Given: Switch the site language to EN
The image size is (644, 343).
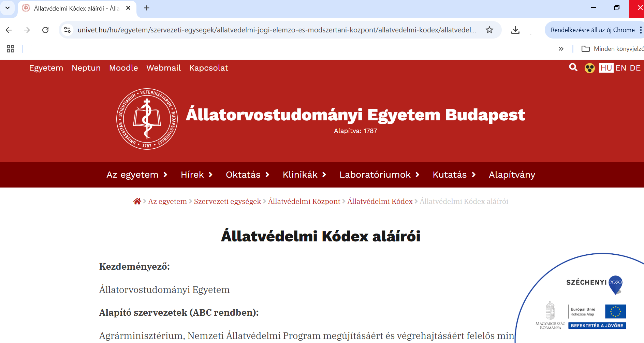Looking at the screenshot, I should 621,68.
